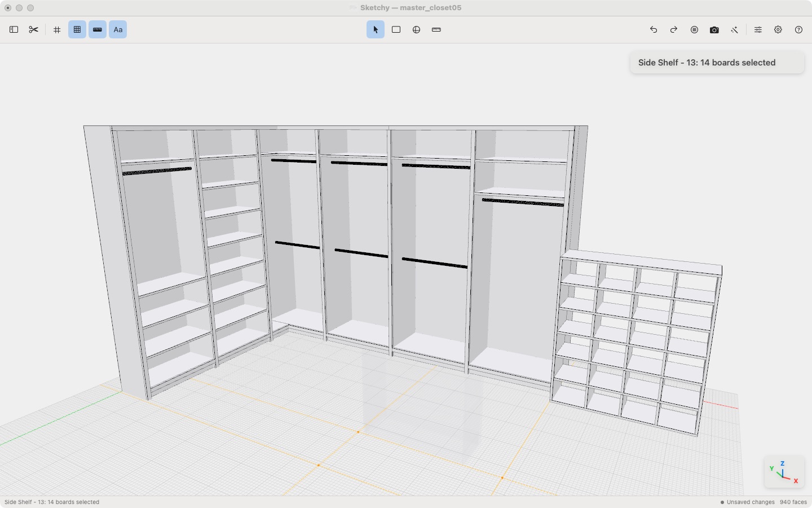Screen dimensions: 812x508
Task: Open help with the question mark icon
Action: (x=798, y=30)
